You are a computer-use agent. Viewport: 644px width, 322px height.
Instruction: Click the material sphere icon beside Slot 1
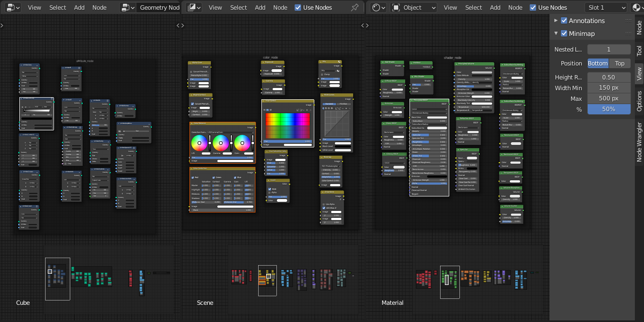[637, 8]
